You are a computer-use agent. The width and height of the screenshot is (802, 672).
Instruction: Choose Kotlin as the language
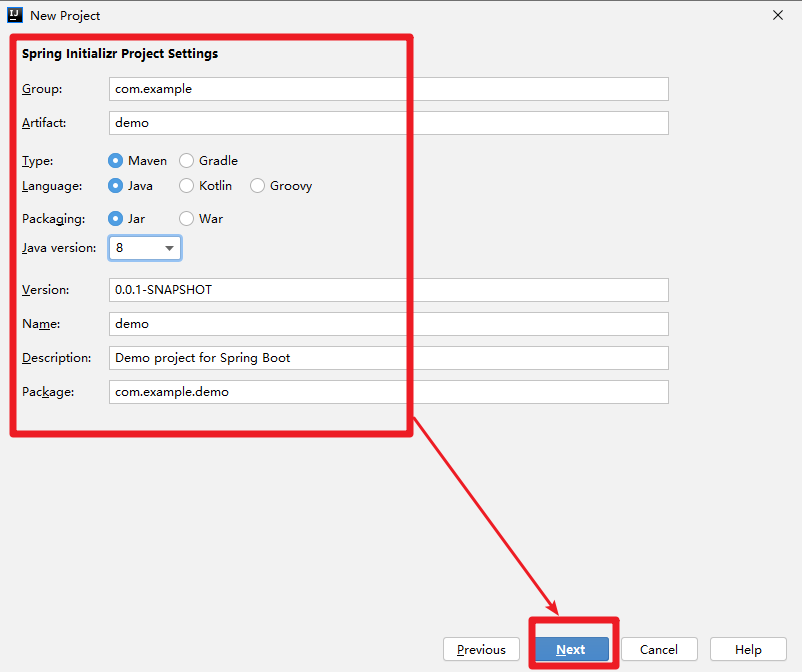[x=206, y=186]
